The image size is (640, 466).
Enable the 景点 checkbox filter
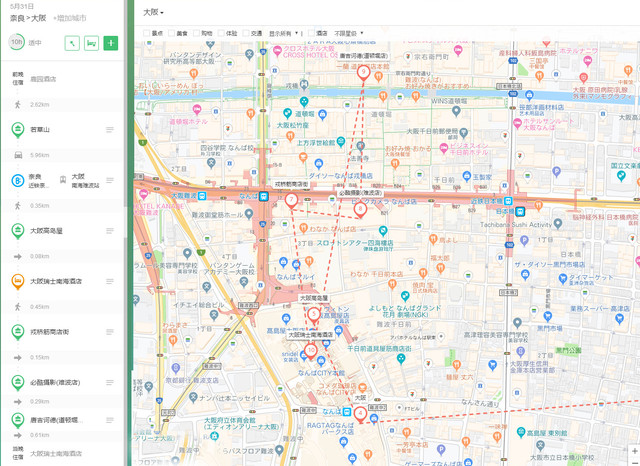coord(148,32)
